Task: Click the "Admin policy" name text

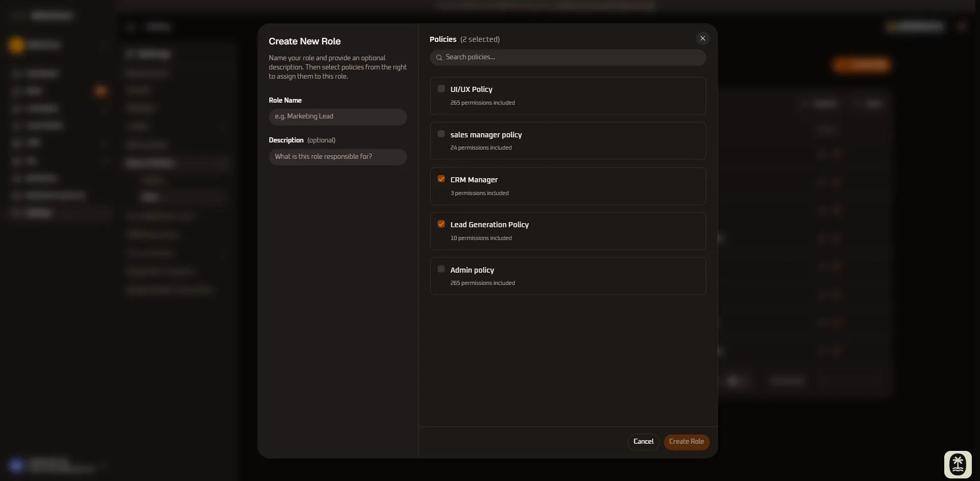Action: pos(472,270)
